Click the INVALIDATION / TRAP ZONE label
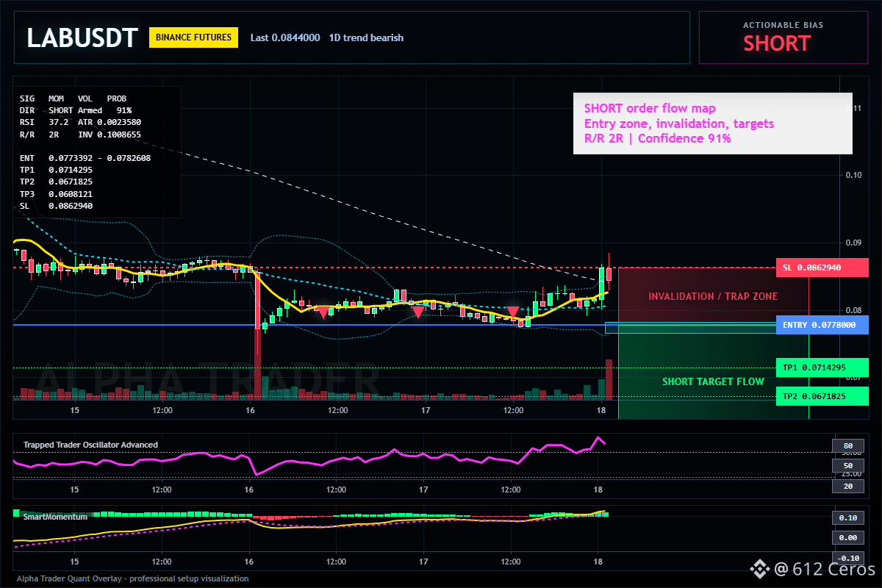882x588 pixels. point(713,296)
